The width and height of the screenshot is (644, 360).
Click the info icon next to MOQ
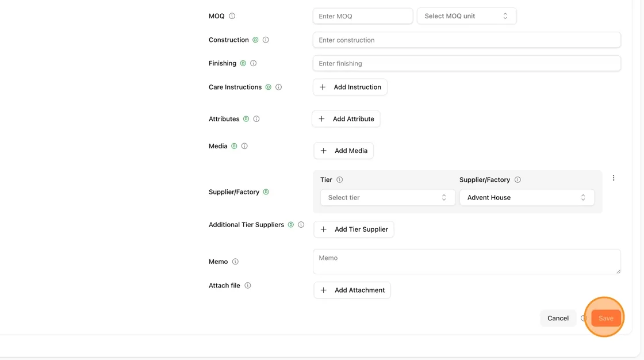232,16
